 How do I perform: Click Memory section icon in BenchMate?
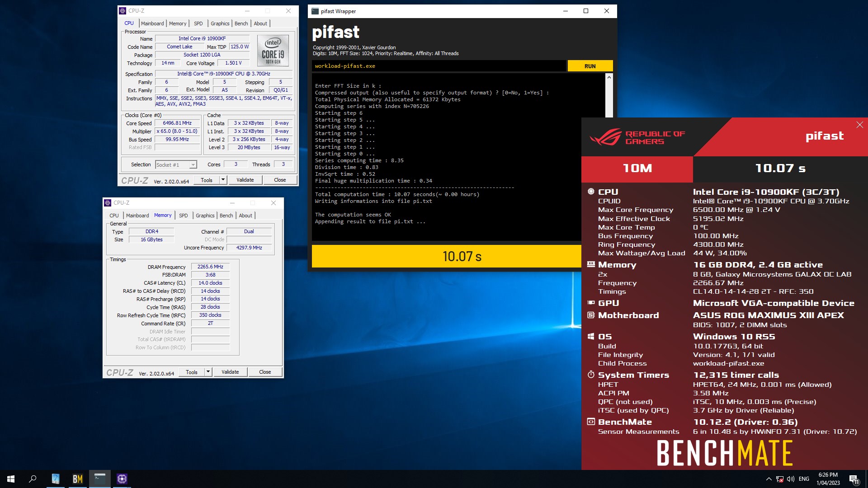pyautogui.click(x=590, y=264)
